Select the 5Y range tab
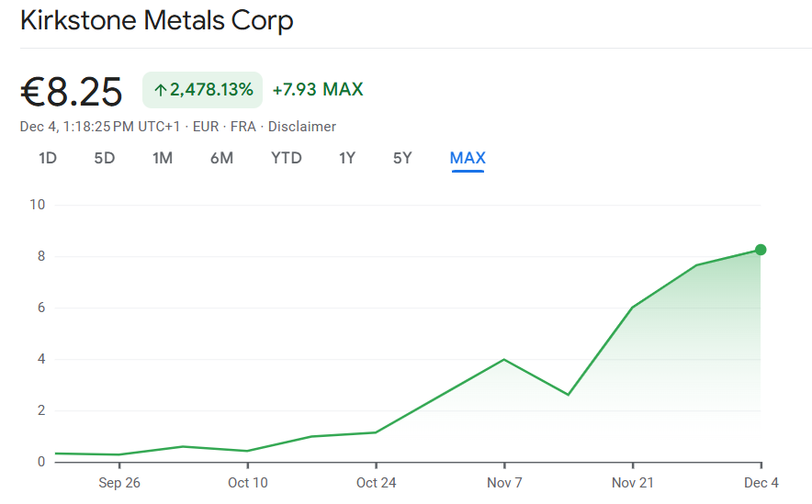Screen dimensions: 812x504 [x=402, y=158]
